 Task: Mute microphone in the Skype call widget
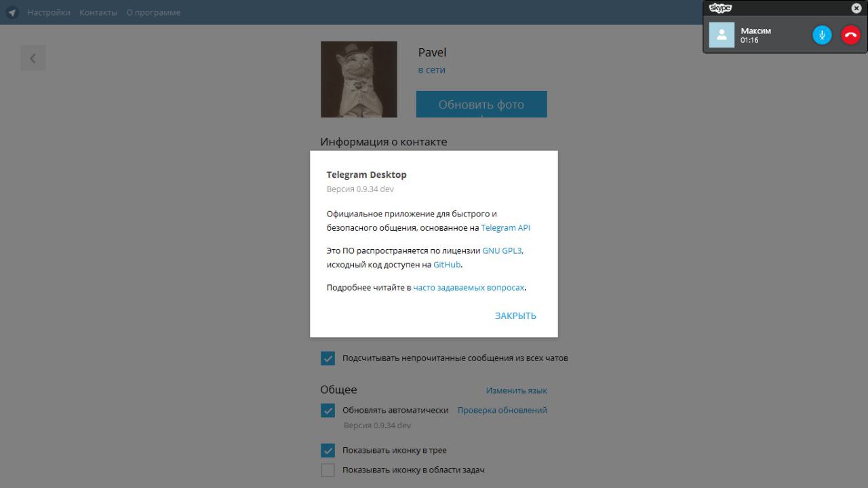(822, 35)
